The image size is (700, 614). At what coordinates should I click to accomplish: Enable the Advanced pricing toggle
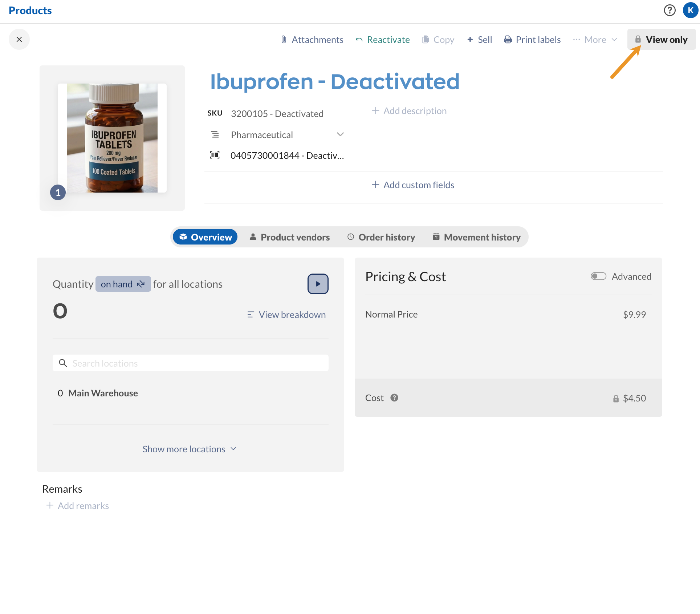click(x=598, y=276)
